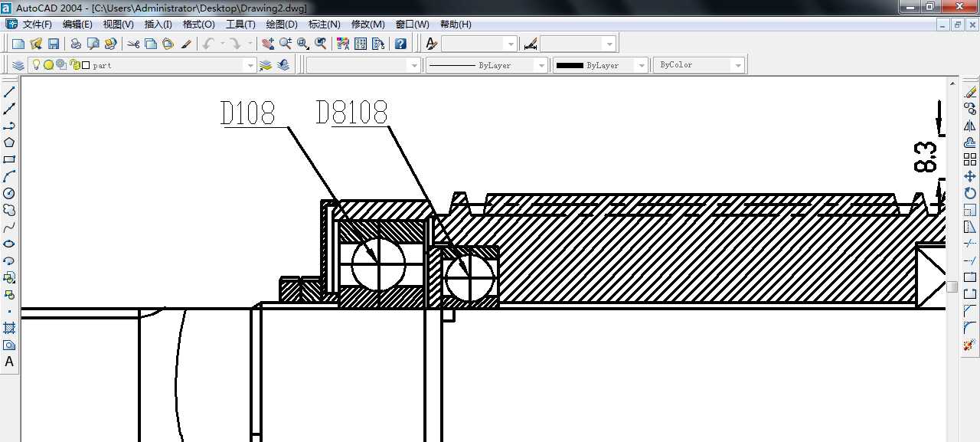The image size is (980, 442).
Task: Select the Rectangle tool
Action: coord(9,159)
